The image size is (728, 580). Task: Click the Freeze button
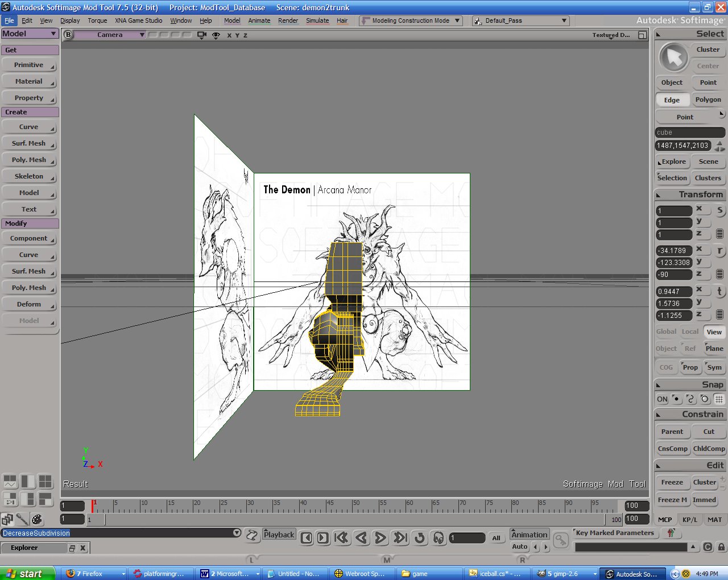[x=672, y=482]
